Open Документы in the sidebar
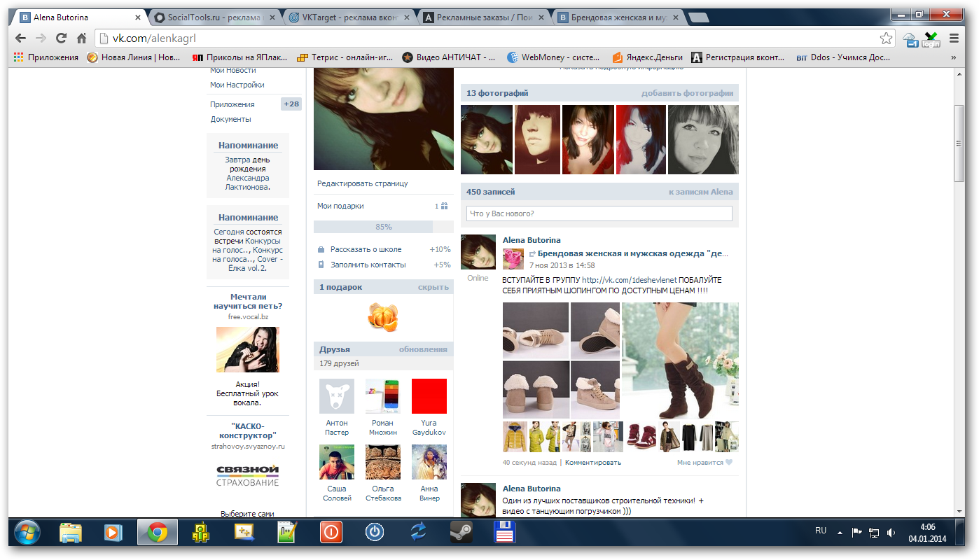Screen dimensions: 979x560 (231, 119)
